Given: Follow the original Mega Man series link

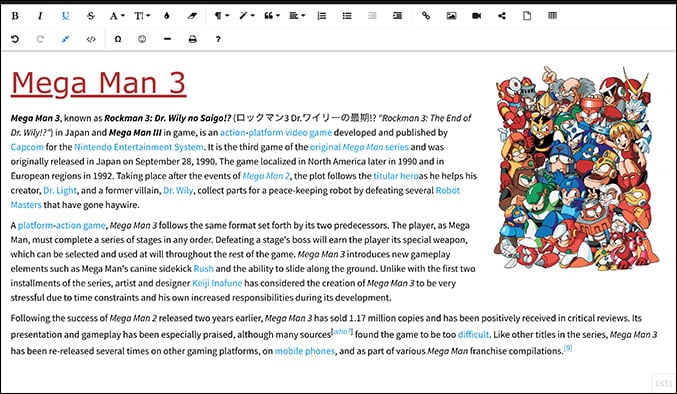Looking at the screenshot, I should tap(359, 147).
